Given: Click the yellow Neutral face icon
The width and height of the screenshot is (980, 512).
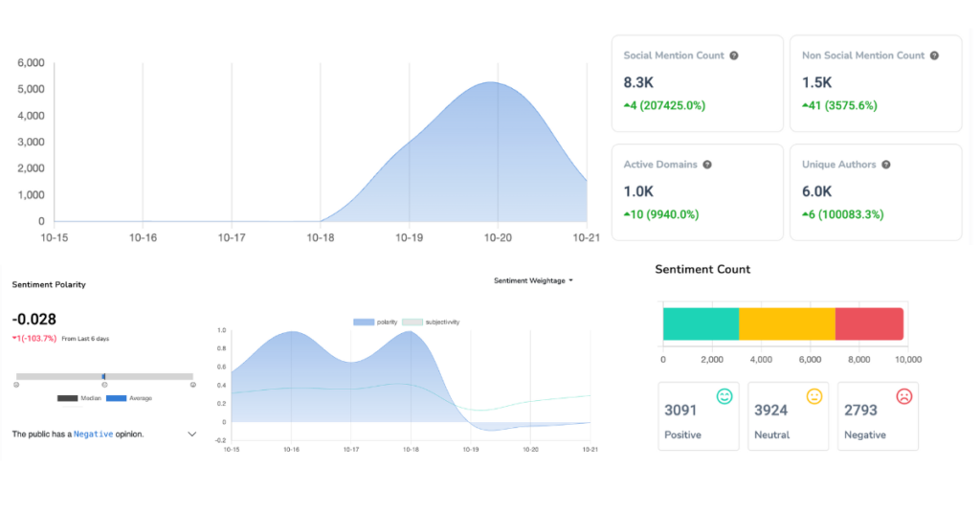Looking at the screenshot, I should click(x=814, y=396).
